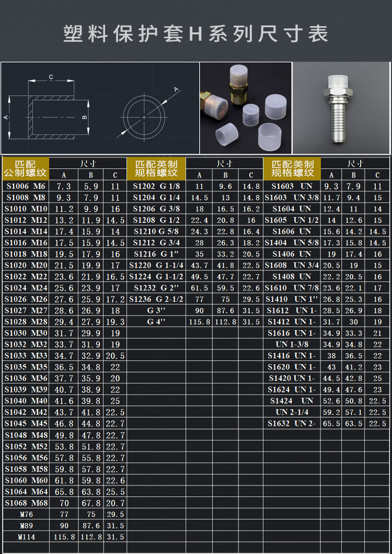Select the UN 1-3/8 row label
392x554 pixels.
point(292,344)
